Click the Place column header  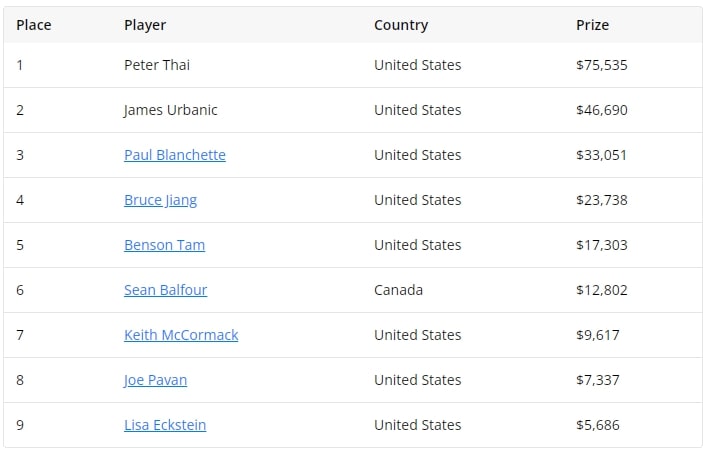tap(34, 25)
